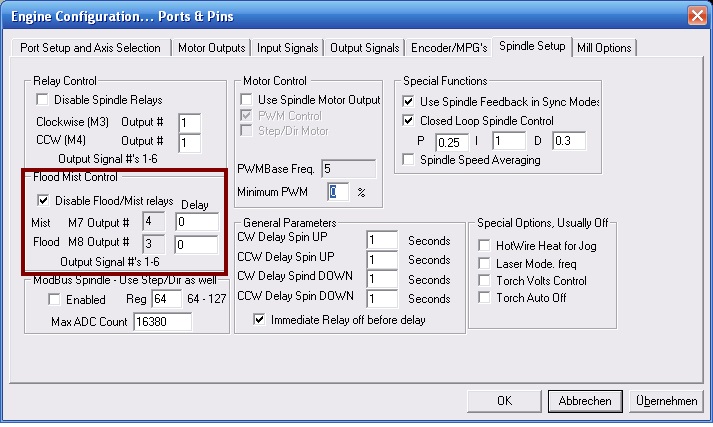The width and height of the screenshot is (713, 427).
Task: Go to Port Setup and Axis Selection tab
Action: 90,47
